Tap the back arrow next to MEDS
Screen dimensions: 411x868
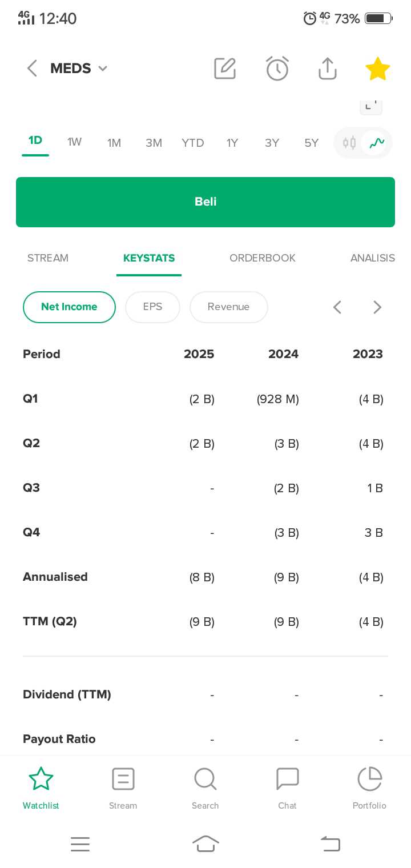pyautogui.click(x=32, y=69)
